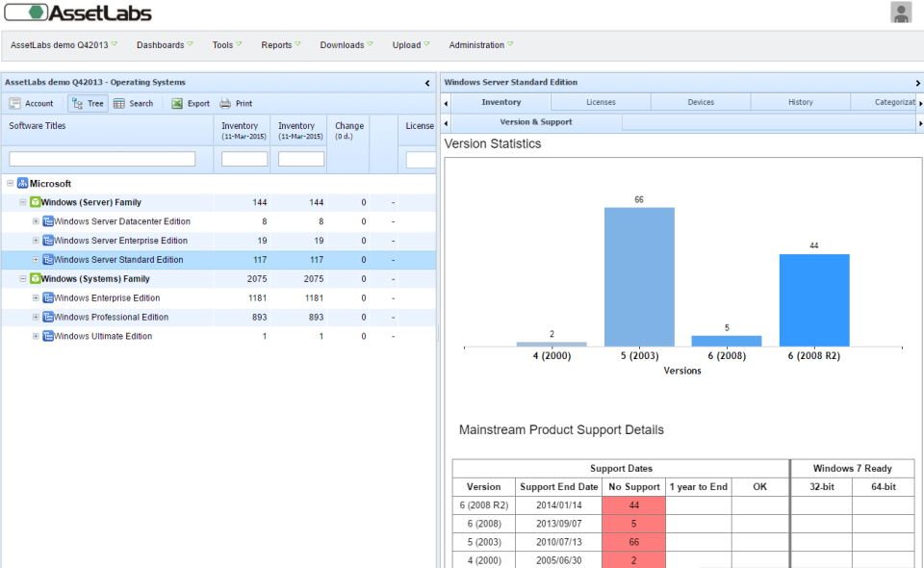Open the Administration menu
The image size is (924, 568).
(481, 45)
